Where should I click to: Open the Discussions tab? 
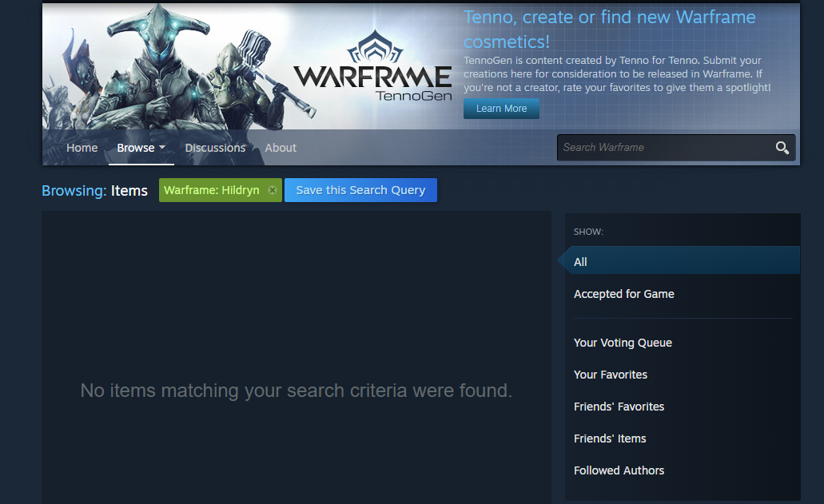coord(215,148)
